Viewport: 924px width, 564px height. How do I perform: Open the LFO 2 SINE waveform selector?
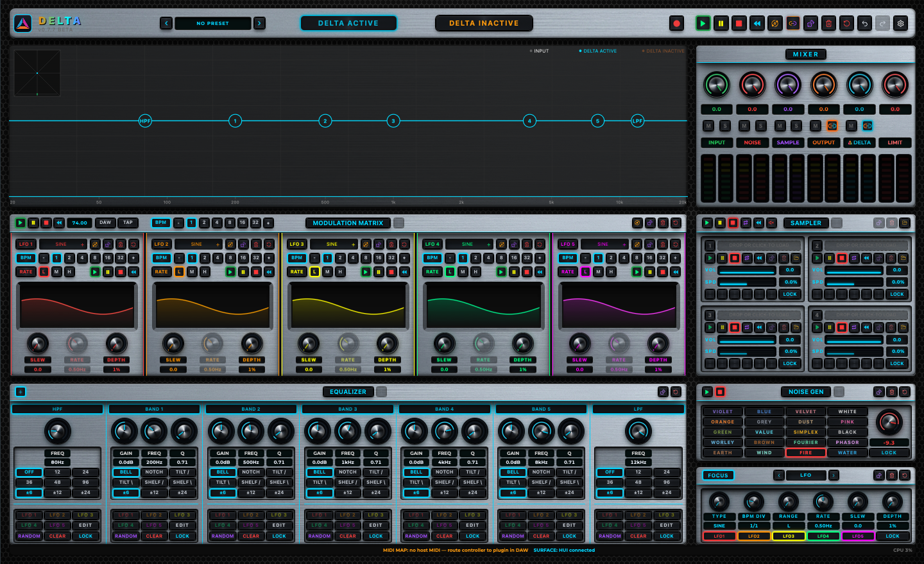click(198, 244)
